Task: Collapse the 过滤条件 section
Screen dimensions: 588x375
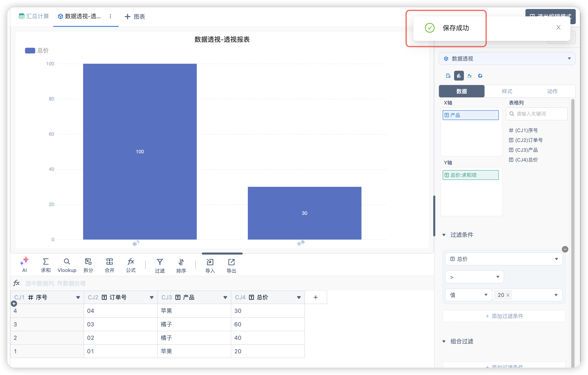Action: [x=444, y=235]
